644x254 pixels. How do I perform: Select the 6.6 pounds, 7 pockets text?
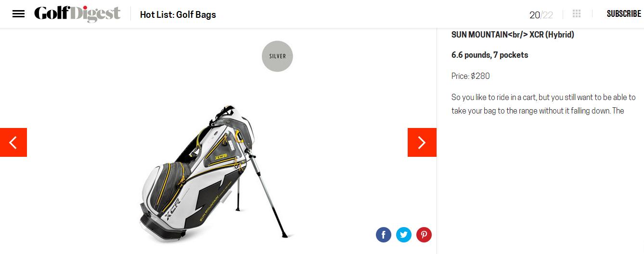pyautogui.click(x=489, y=55)
